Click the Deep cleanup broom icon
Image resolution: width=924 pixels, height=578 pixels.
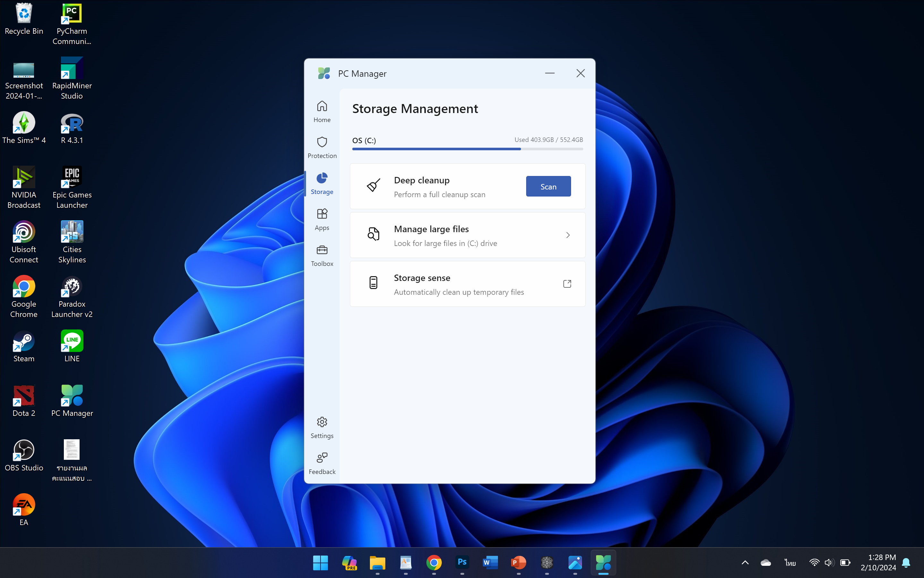tap(373, 186)
